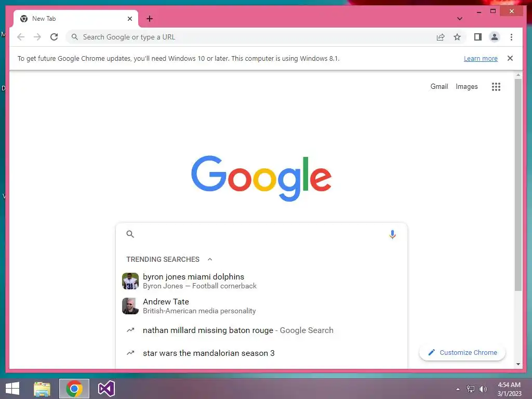The width and height of the screenshot is (532, 399).
Task: Open the Windows Start menu
Action: 12,389
